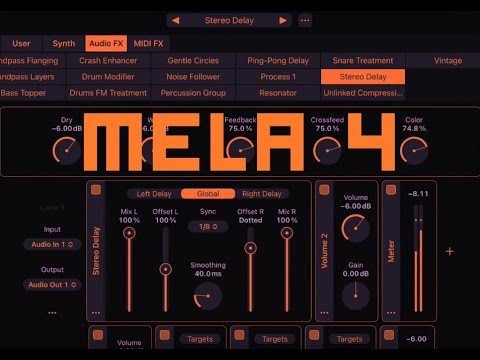Image resolution: width=480 pixels, height=360 pixels.
Task: Click the Offset L slider handle
Action: [x=165, y=269]
